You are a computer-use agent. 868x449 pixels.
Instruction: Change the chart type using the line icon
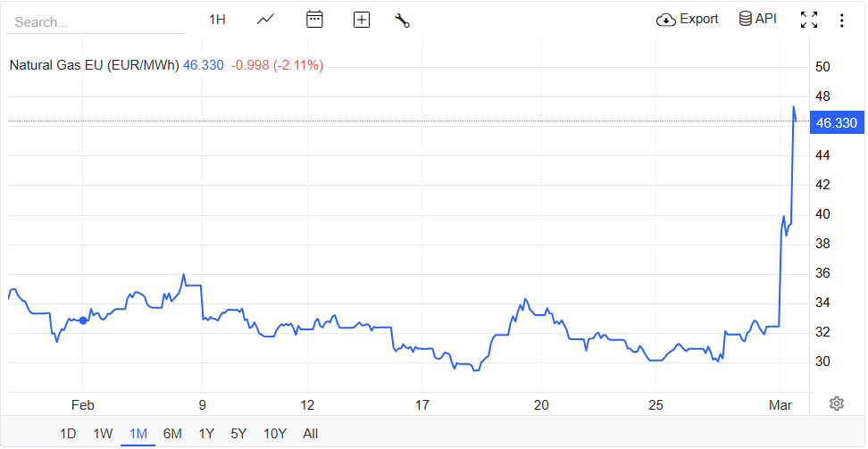pos(266,20)
